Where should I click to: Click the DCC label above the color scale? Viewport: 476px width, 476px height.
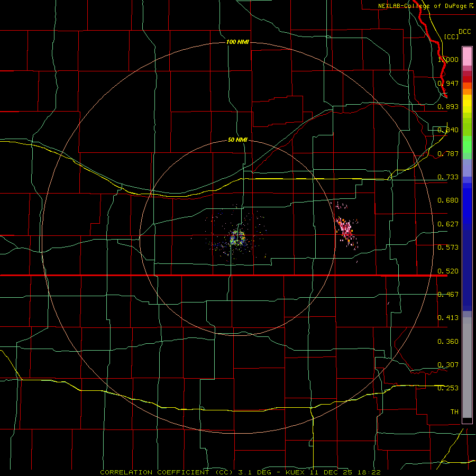(464, 32)
